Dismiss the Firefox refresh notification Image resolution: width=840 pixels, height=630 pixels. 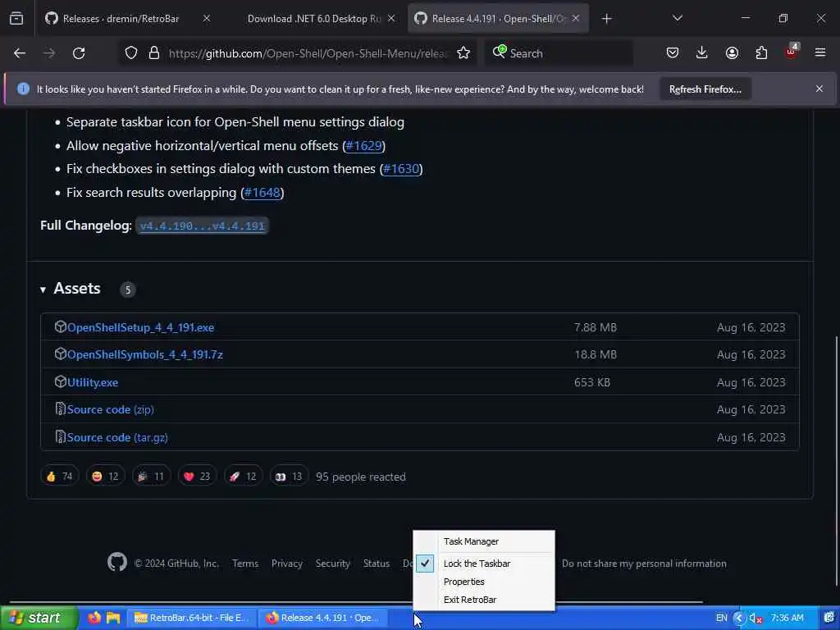[819, 89]
